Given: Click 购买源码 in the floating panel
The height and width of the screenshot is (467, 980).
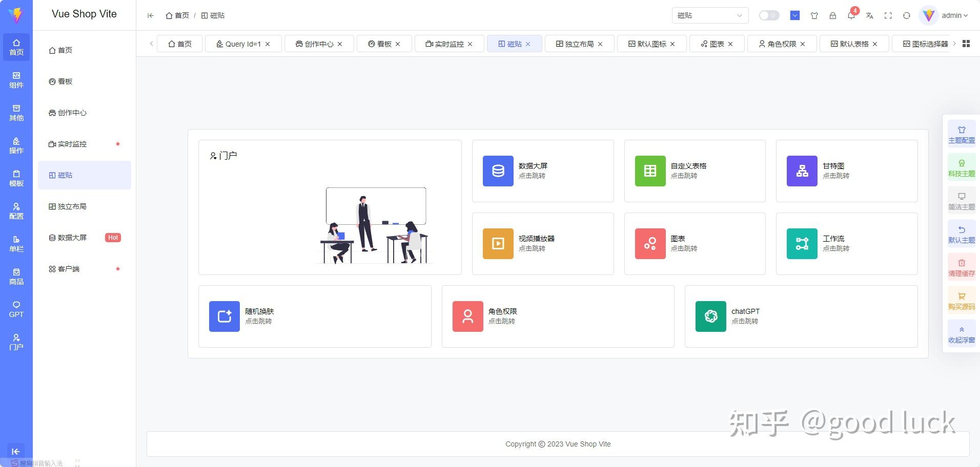Looking at the screenshot, I should pyautogui.click(x=962, y=302).
